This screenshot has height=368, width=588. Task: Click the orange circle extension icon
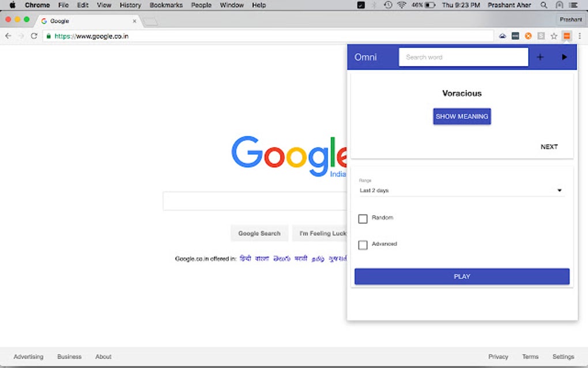[x=528, y=36]
